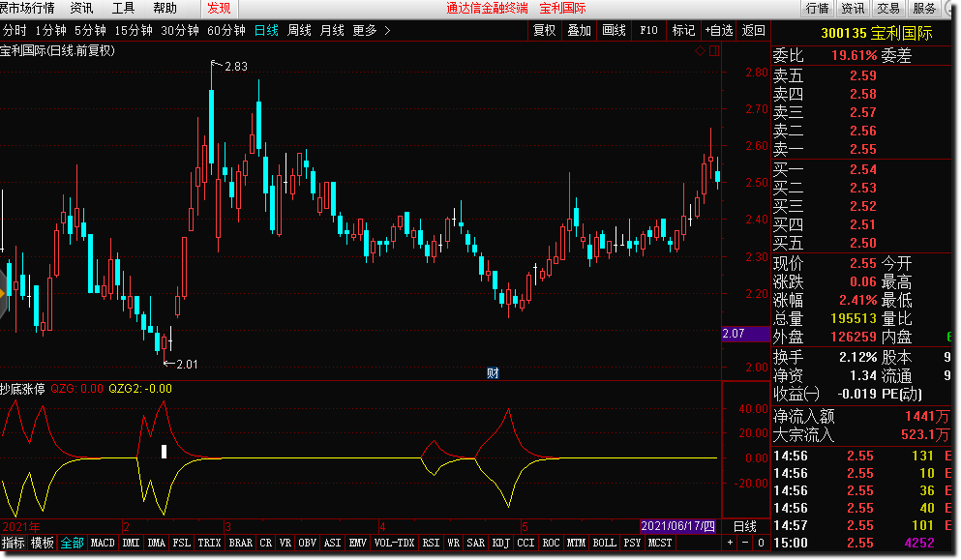Switch indicator to VR
The width and height of the screenshot is (961, 560).
[285, 543]
